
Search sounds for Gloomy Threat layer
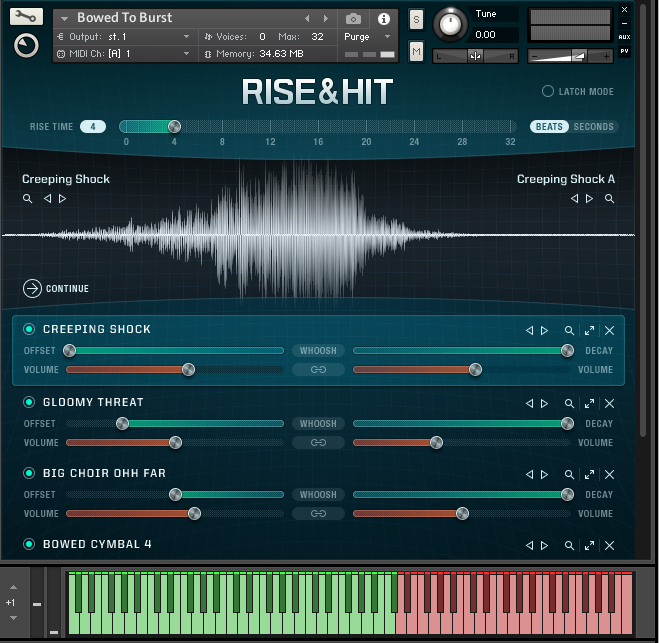[x=569, y=403]
